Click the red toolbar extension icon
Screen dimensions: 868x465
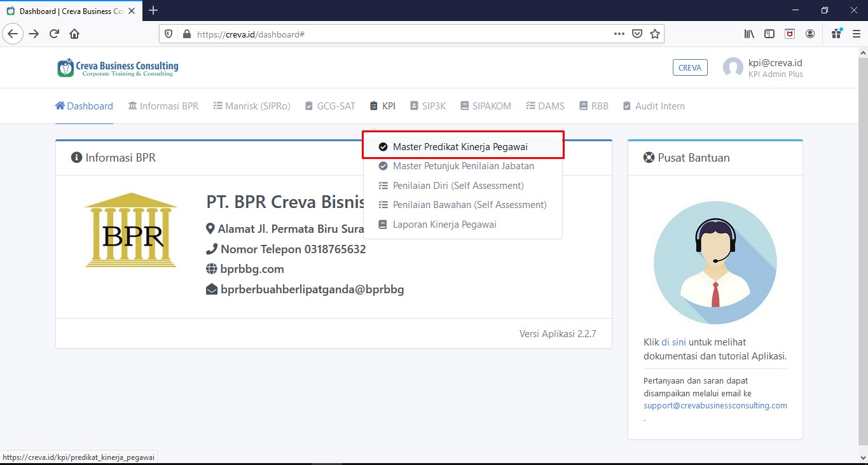(790, 34)
